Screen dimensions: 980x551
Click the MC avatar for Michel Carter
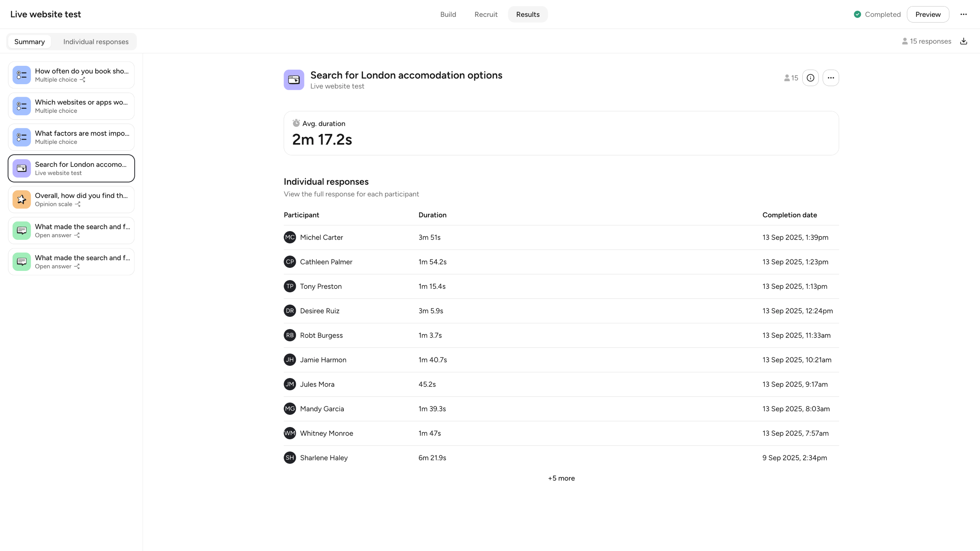290,237
